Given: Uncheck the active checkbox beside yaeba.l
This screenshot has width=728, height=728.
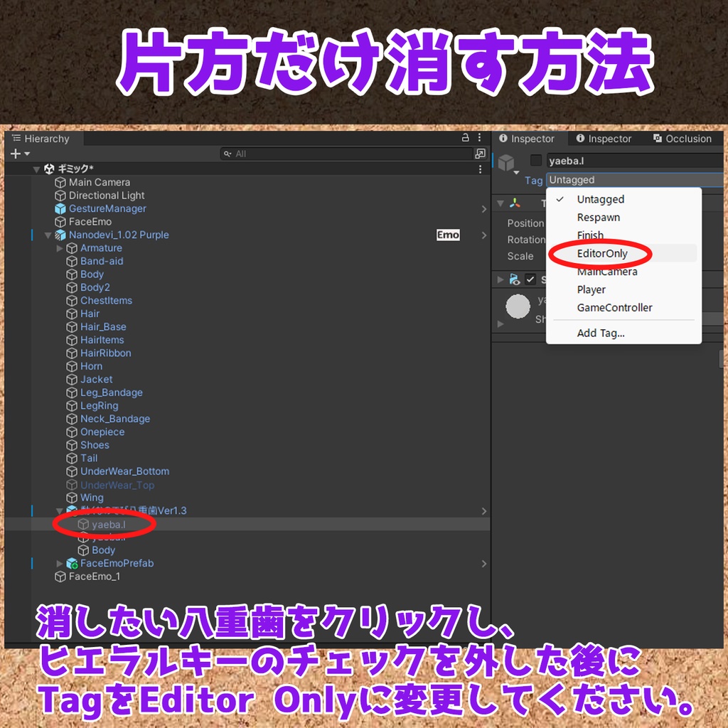Looking at the screenshot, I should click(x=536, y=161).
